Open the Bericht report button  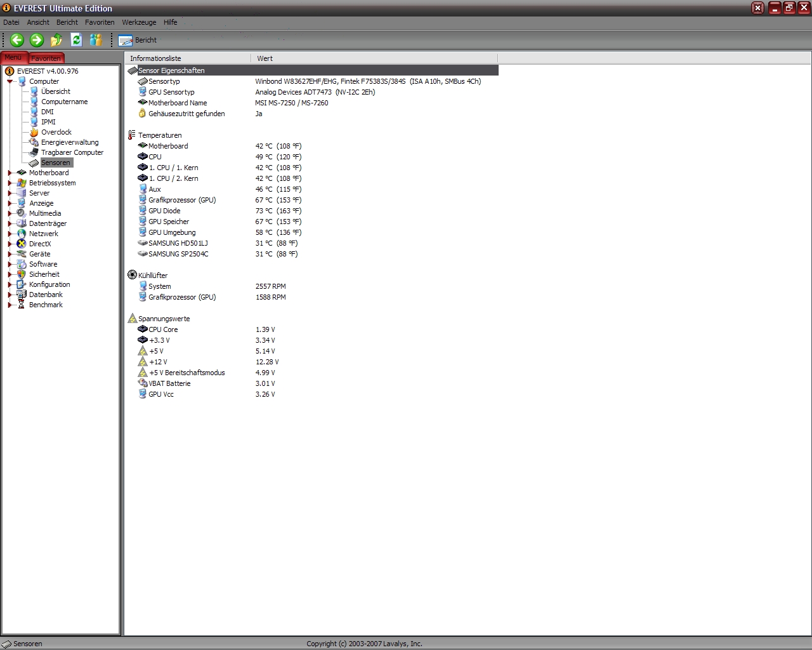pyautogui.click(x=138, y=40)
